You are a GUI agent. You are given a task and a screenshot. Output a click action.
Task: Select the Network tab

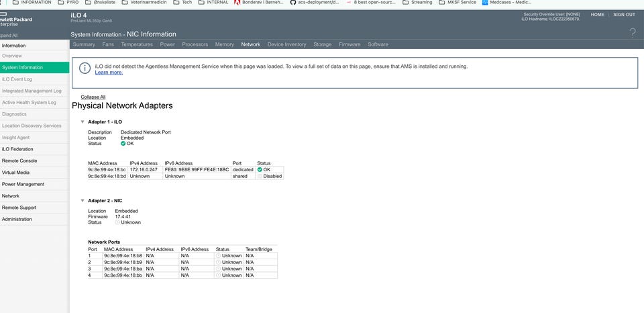click(250, 44)
